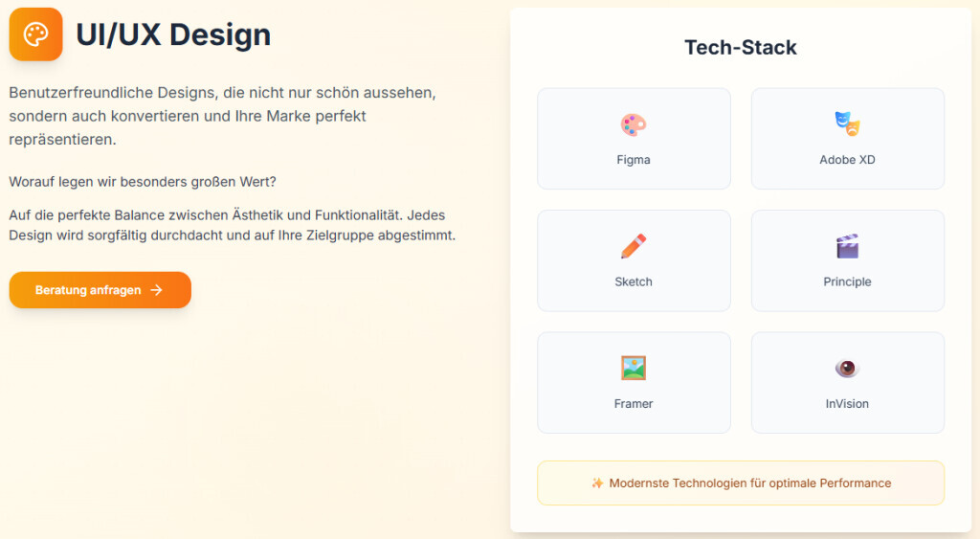Click the arrow inside Beratung anfragen button
This screenshot has height=539, width=980.
click(156, 290)
